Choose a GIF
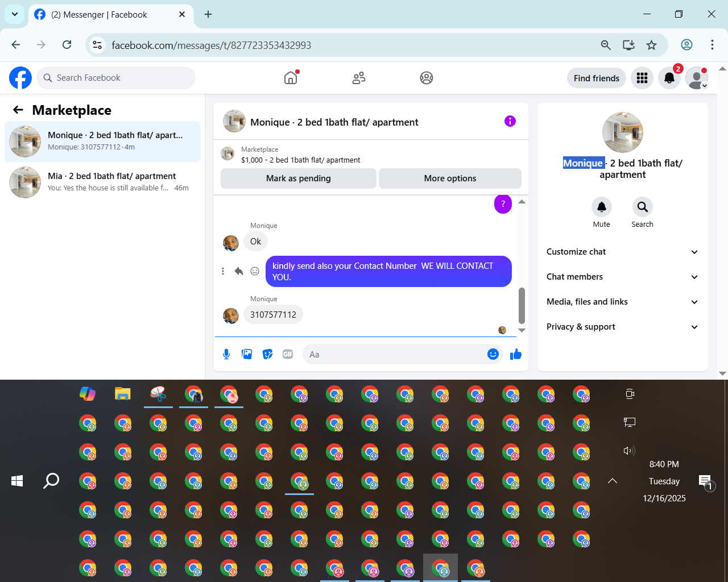Image resolution: width=728 pixels, height=582 pixels. [288, 354]
